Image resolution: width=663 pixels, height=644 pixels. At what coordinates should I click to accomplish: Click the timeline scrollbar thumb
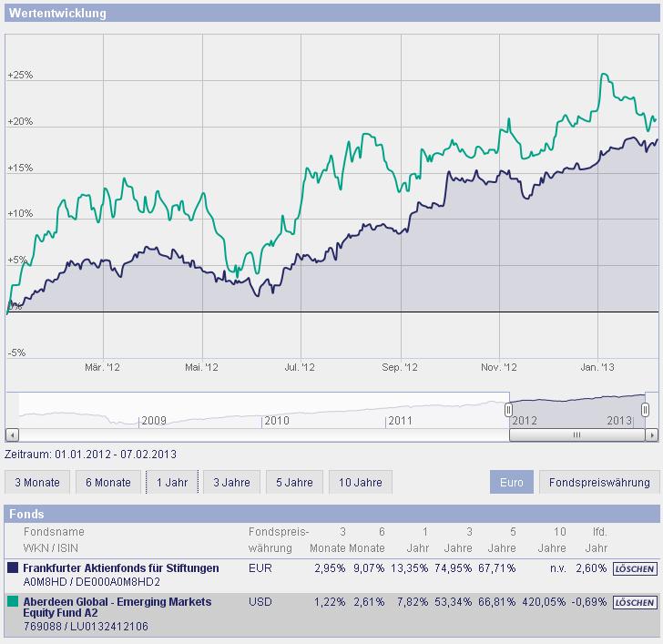pyautogui.click(x=576, y=435)
